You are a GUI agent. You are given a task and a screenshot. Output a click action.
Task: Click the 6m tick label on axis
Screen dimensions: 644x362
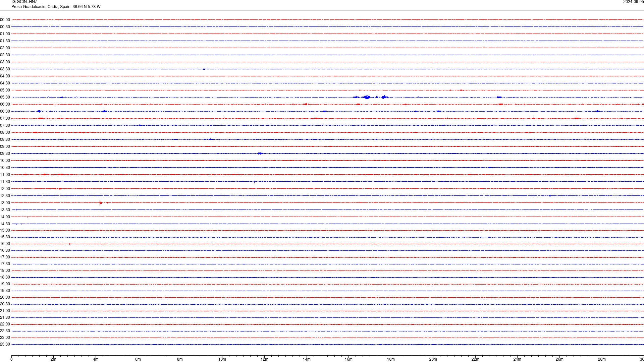(138, 359)
